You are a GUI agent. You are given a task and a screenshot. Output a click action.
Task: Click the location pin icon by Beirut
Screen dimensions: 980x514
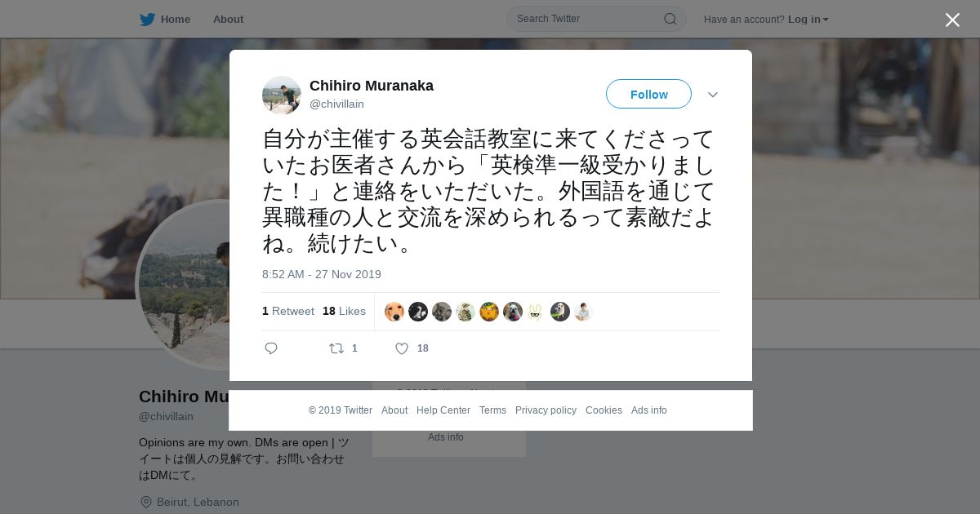click(x=146, y=502)
